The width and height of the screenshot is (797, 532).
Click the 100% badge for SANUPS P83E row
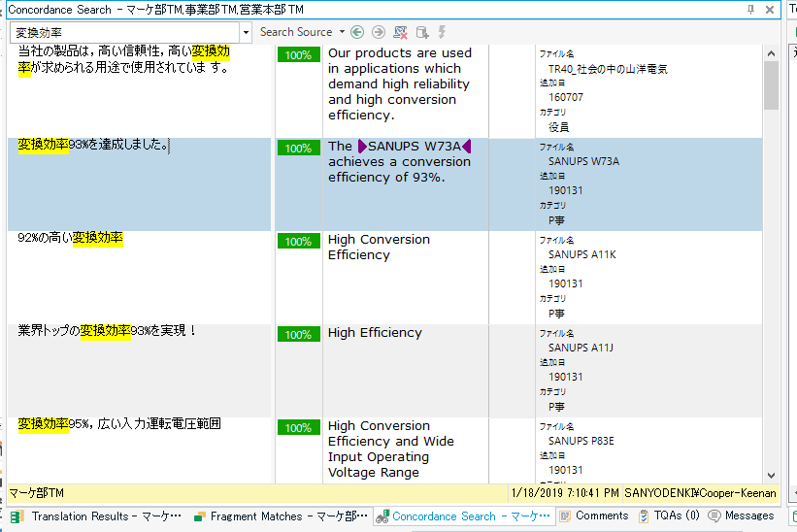298,427
